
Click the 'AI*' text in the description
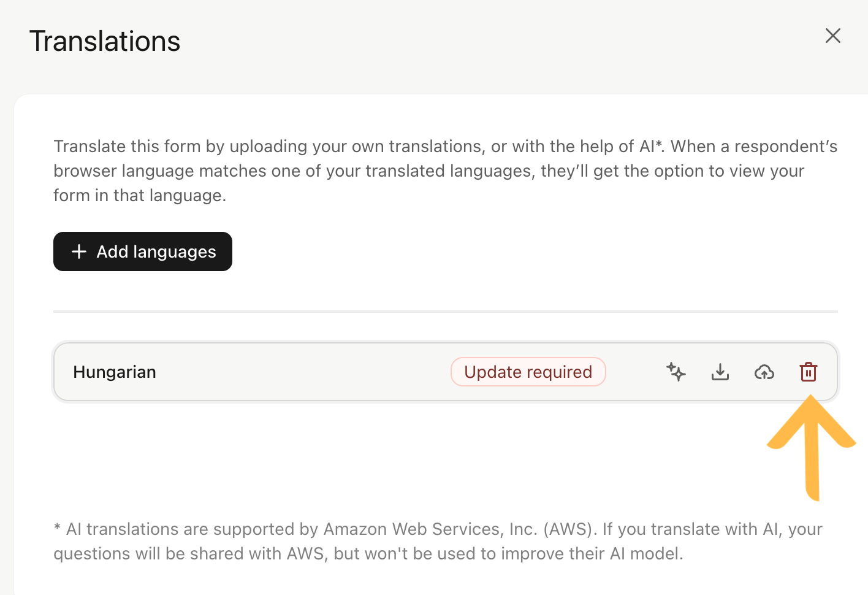[x=652, y=146]
